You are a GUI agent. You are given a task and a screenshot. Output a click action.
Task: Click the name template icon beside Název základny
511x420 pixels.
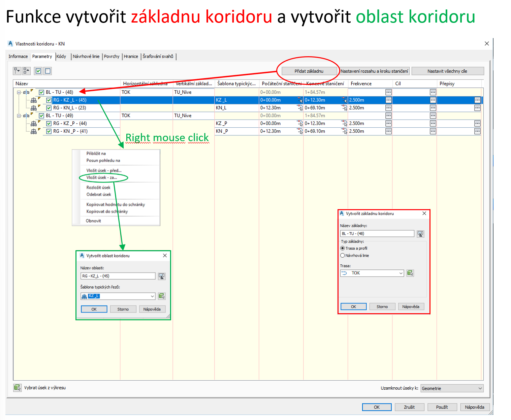click(420, 234)
